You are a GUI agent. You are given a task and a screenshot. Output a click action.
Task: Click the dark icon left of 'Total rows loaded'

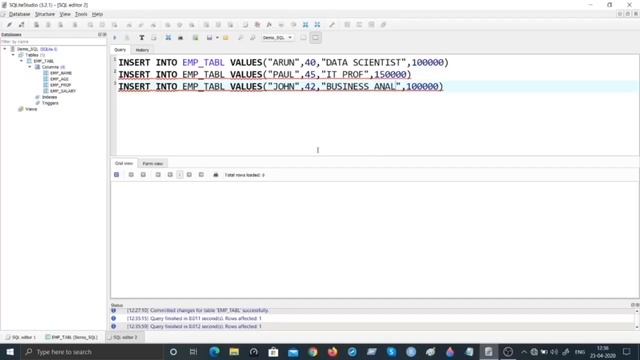pos(216,175)
